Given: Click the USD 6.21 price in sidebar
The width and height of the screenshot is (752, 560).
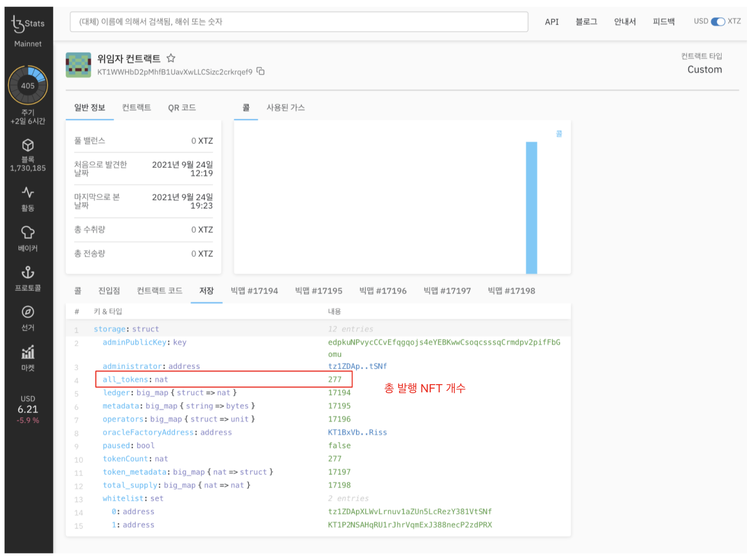Looking at the screenshot, I should 28,409.
